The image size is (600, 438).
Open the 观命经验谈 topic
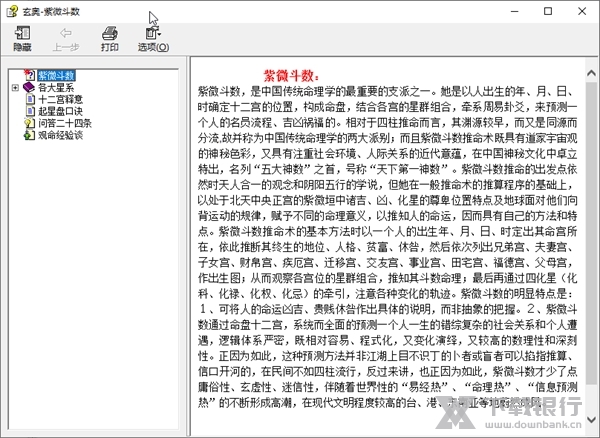click(60, 135)
